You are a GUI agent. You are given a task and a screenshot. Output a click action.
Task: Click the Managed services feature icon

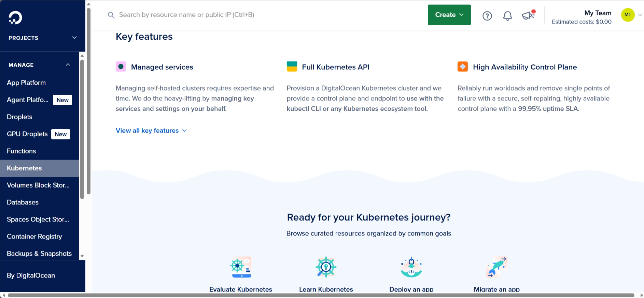click(121, 67)
